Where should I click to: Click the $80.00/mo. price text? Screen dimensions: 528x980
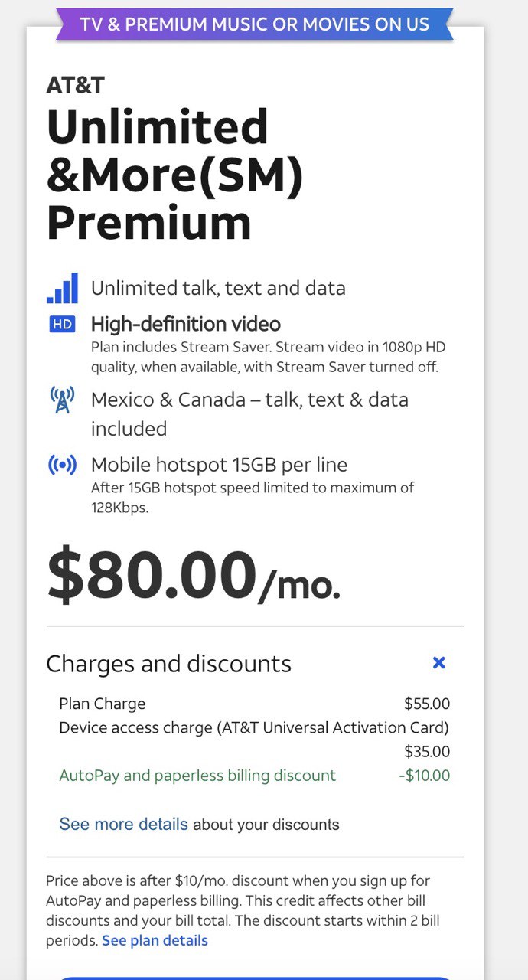193,576
